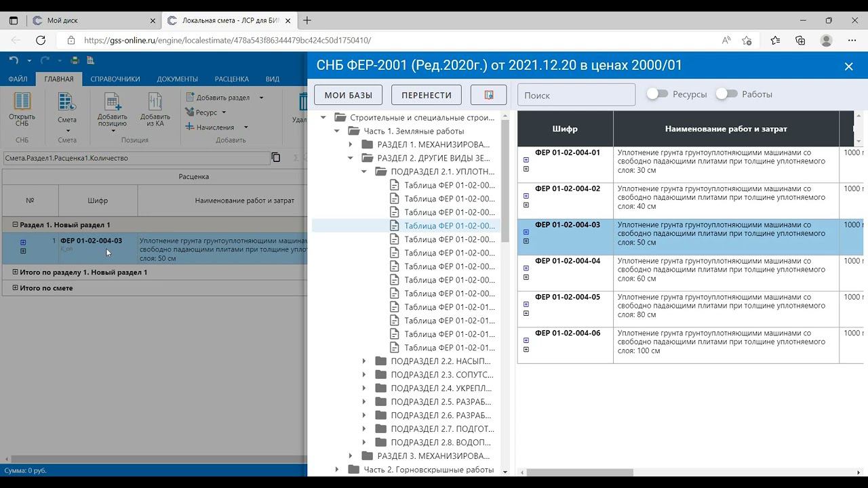Switch to the ВИД ribbon tab
This screenshot has height=488, width=868.
click(x=273, y=79)
